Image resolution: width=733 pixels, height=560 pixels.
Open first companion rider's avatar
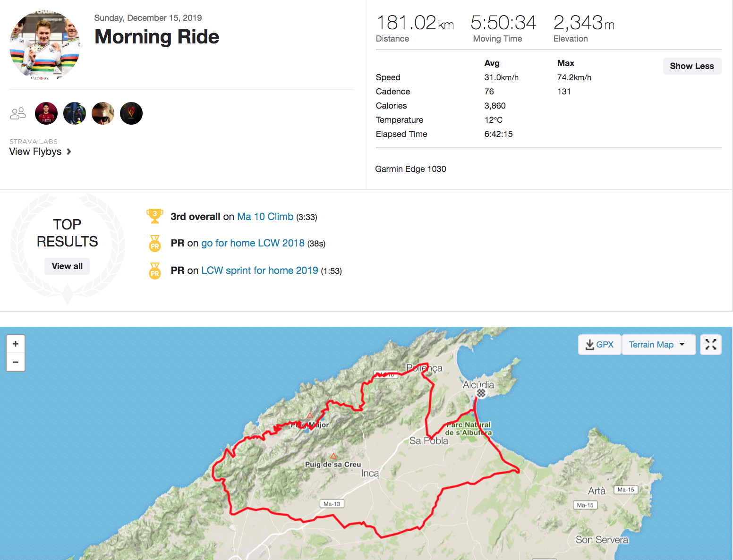(x=46, y=113)
